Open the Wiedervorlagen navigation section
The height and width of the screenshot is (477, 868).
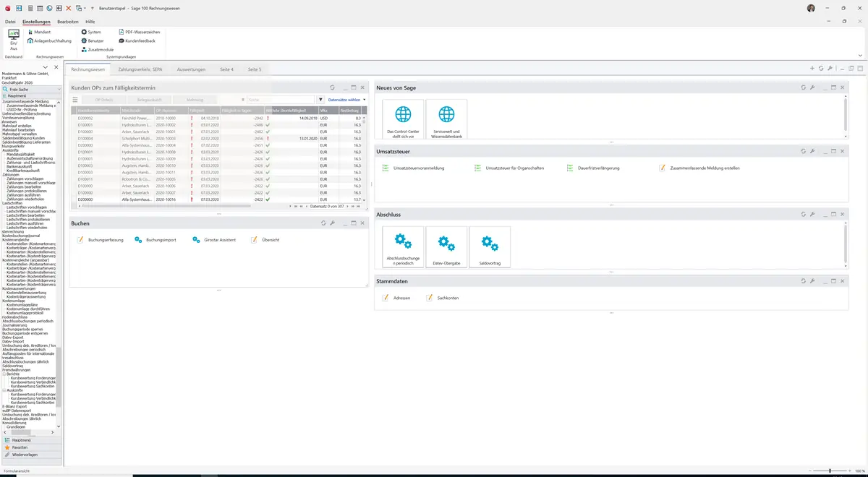point(31,455)
